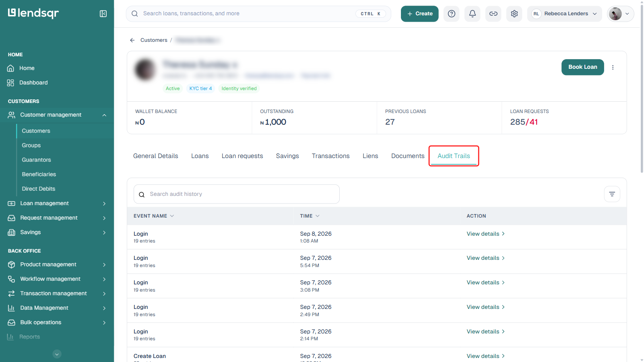Open Rebecca Lenders organization dropdown
Image resolution: width=644 pixels, height=362 pixels.
565,14
